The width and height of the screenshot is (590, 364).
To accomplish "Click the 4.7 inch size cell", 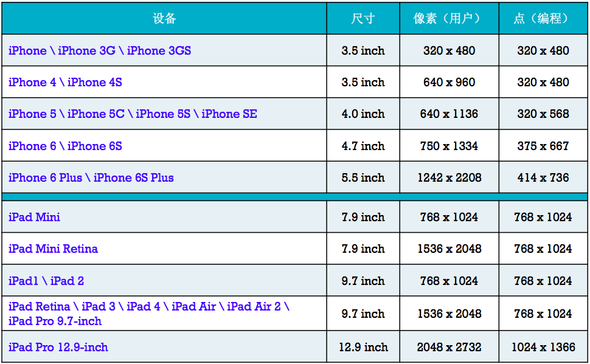I will 363,146.
